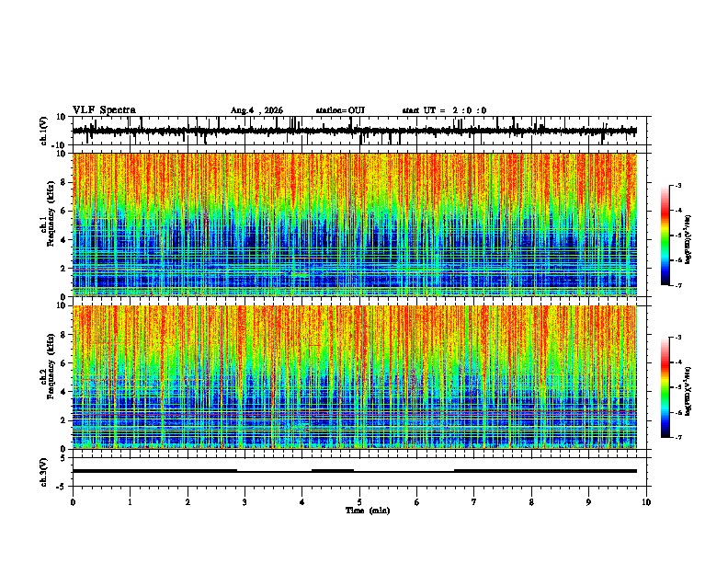Click the "-7" label on ch.1 colorbar
728x563 pixels.
click(x=678, y=285)
